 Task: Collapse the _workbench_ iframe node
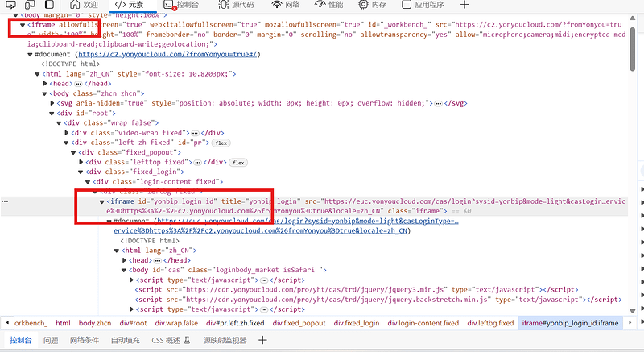23,25
